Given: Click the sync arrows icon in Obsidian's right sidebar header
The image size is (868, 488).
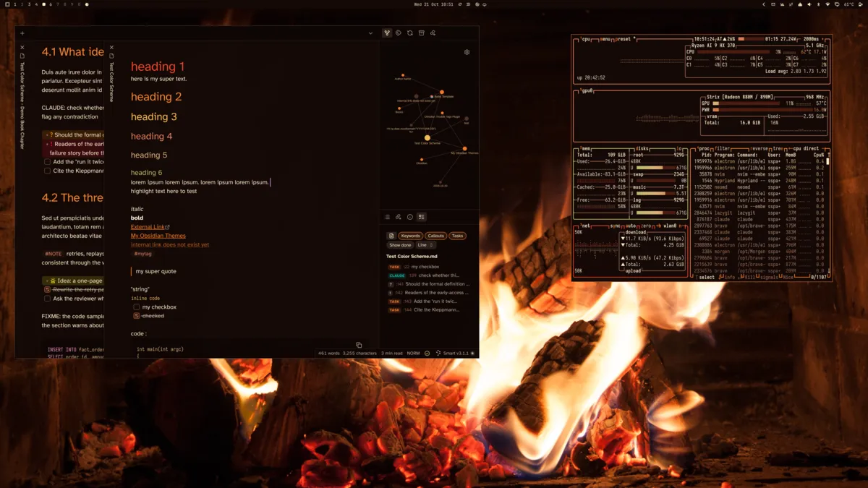Looking at the screenshot, I should tap(410, 33).
